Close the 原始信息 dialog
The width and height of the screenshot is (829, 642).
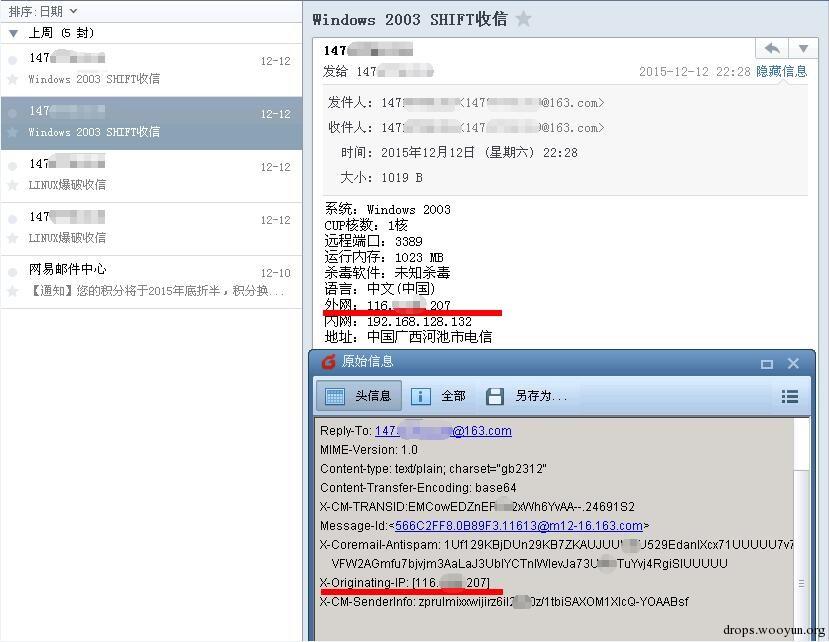793,363
